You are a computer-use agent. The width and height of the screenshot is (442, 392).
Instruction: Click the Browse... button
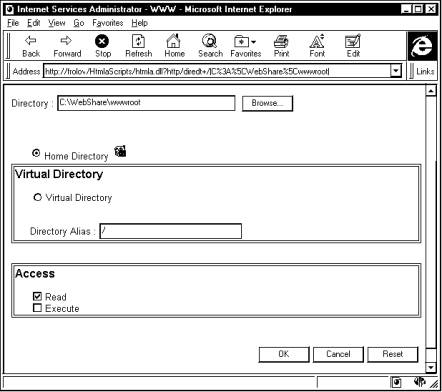267,103
